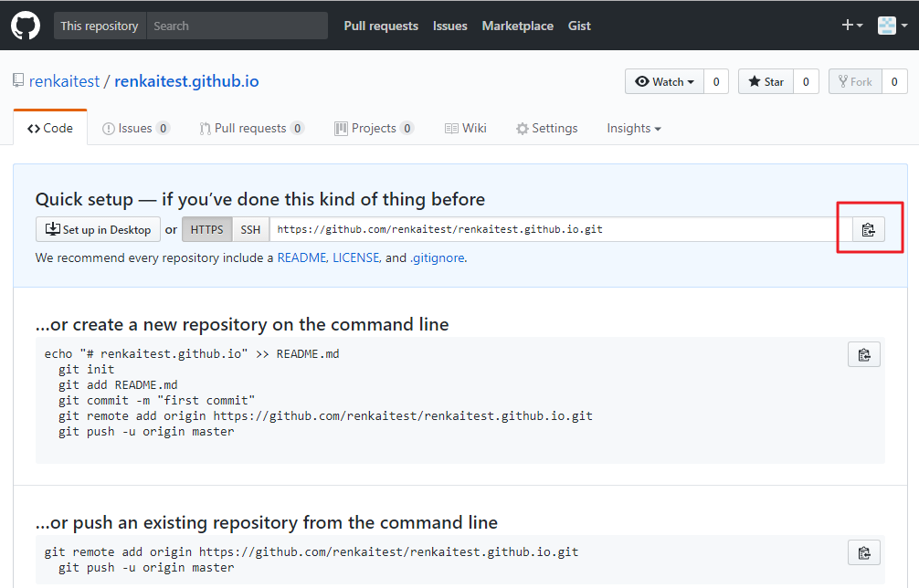
Task: Copy the push existing repository commands
Action: [864, 552]
